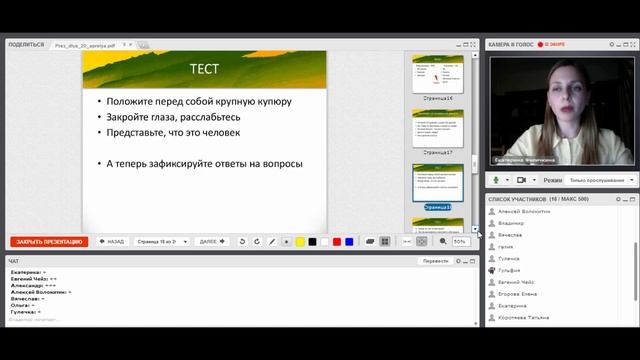640x360 pixels.
Task: Select participant Галия in list
Action: pyautogui.click(x=506, y=247)
